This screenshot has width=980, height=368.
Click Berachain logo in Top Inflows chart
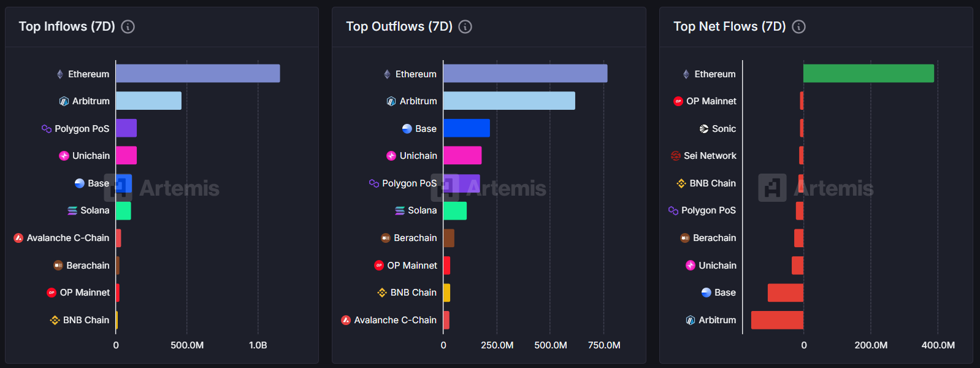coord(58,266)
